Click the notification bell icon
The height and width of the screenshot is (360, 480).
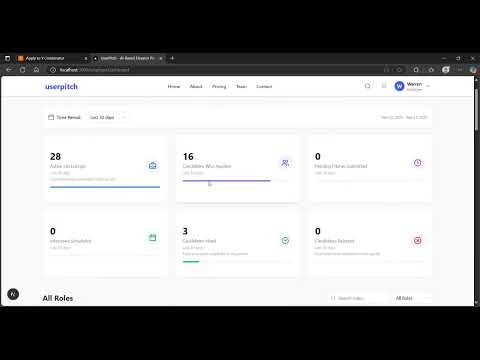tap(384, 86)
